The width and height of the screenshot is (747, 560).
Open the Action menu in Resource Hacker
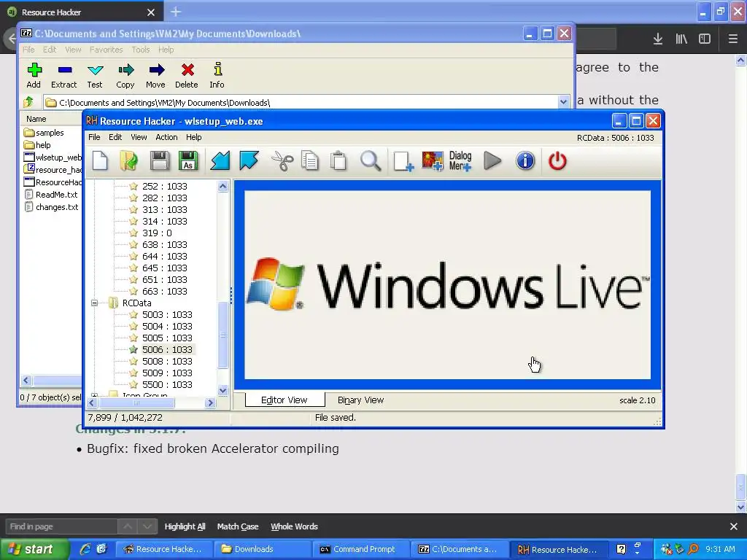(166, 137)
